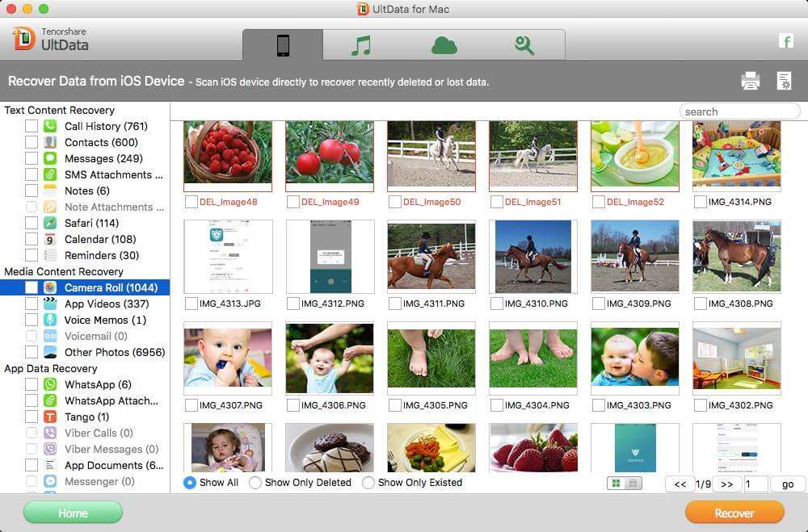This screenshot has height=532, width=808.
Task: Tick the Camera Roll (1044) checkbox
Action: pyautogui.click(x=32, y=287)
